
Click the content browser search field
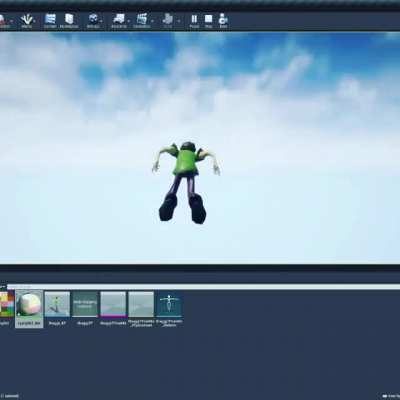tap(203, 286)
